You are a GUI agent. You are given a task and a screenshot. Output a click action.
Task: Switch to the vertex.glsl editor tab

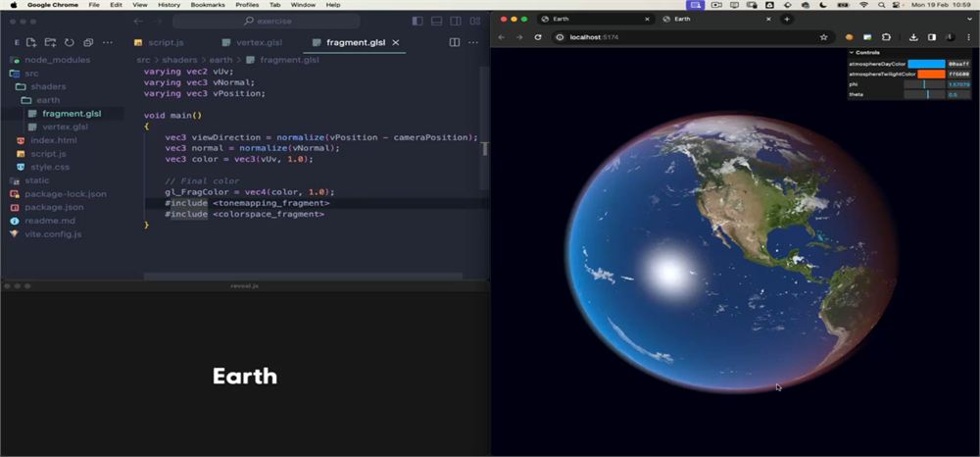(253, 42)
